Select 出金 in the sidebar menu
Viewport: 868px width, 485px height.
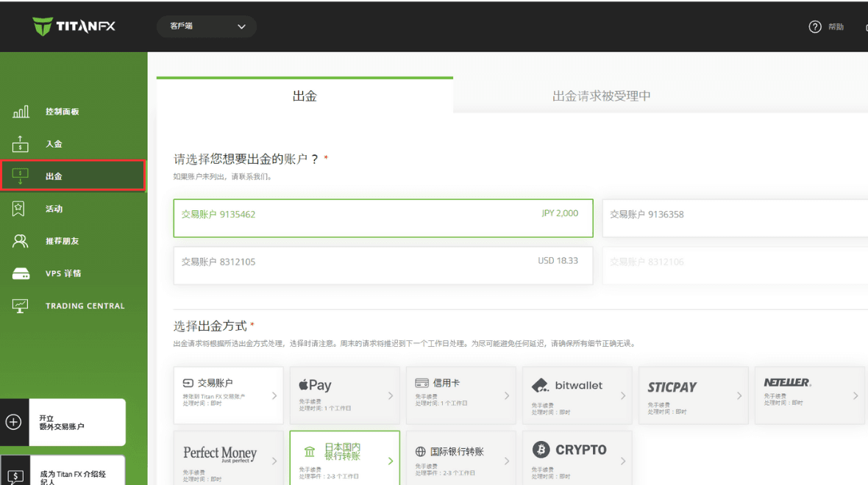[72, 176]
